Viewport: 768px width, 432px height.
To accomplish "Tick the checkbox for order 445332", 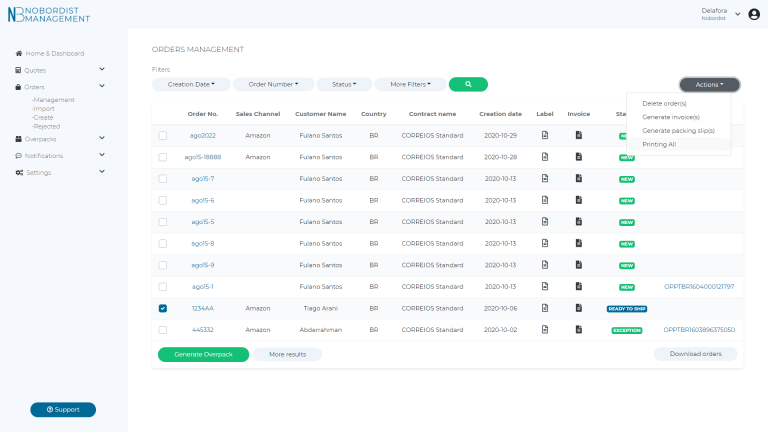I will click(163, 329).
